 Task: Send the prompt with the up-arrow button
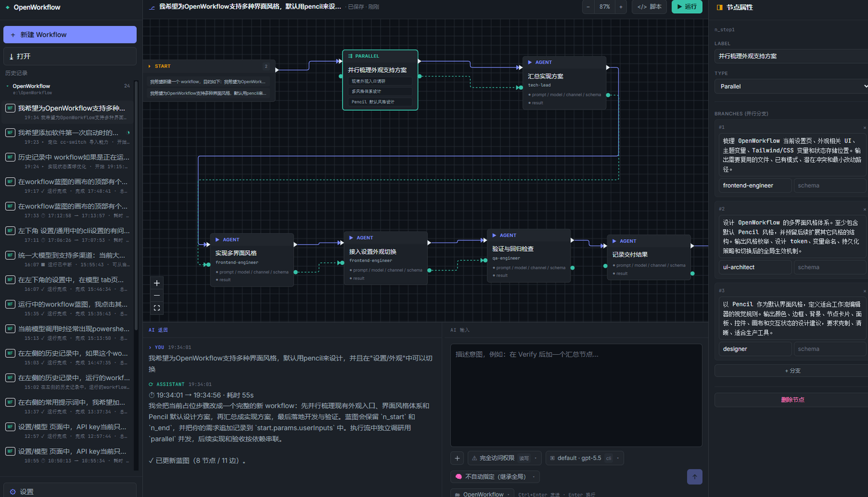[694, 477]
